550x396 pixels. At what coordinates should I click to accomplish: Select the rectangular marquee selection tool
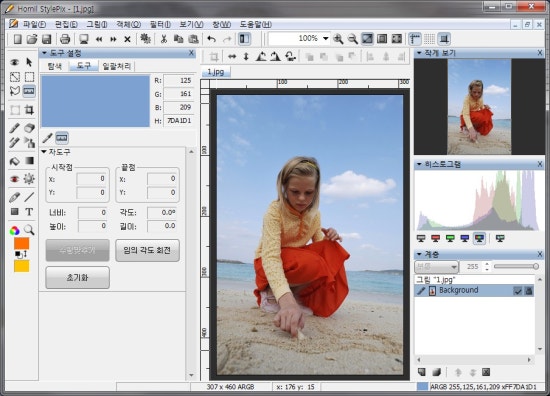click(29, 77)
